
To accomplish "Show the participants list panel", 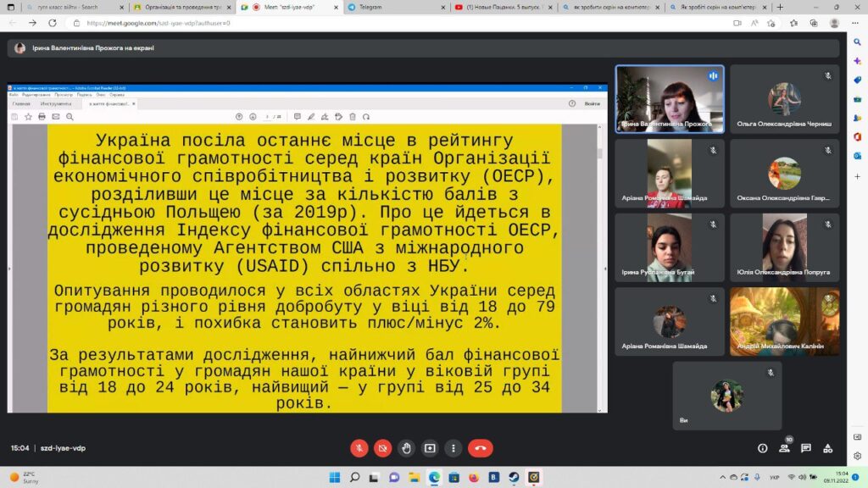I will click(x=784, y=448).
